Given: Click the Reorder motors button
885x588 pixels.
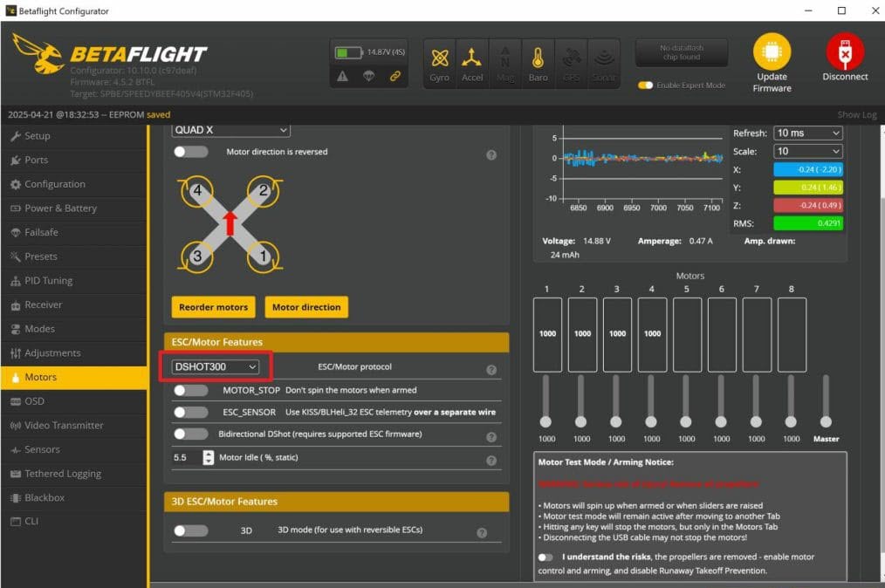Looking at the screenshot, I should 213,308.
